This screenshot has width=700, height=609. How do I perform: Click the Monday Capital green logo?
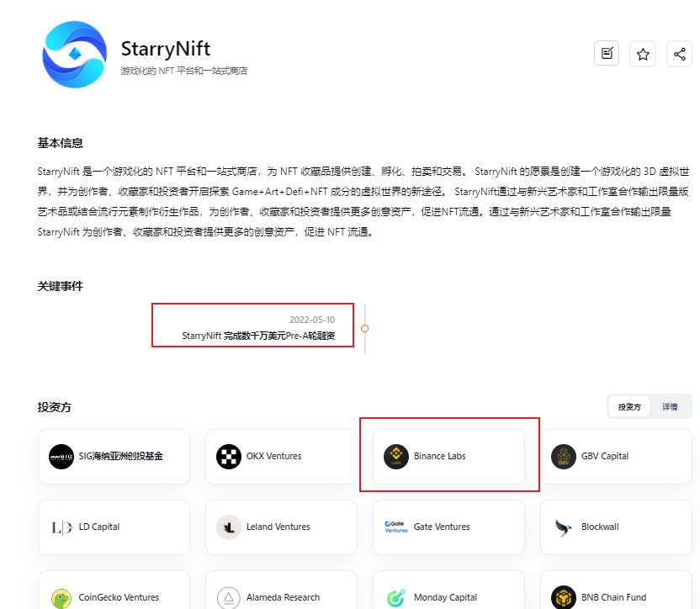click(396, 598)
